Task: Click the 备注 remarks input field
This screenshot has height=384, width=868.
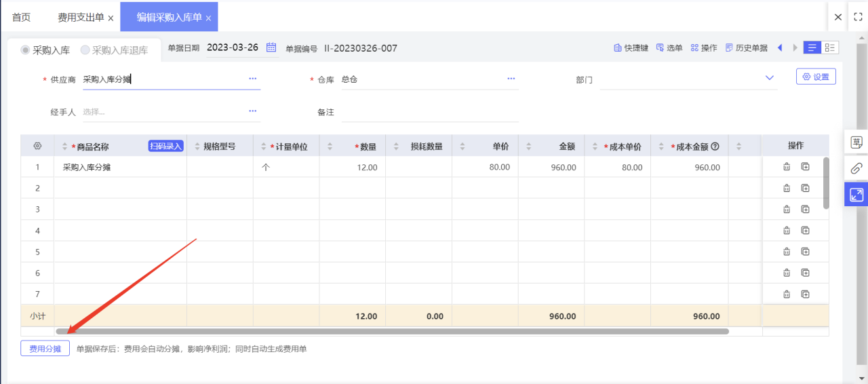Action: (430, 112)
